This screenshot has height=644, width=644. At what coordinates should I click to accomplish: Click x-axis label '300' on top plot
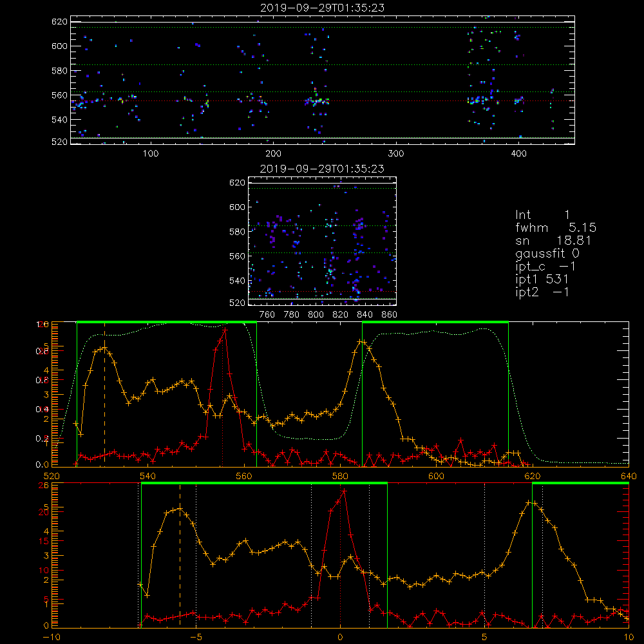(396, 154)
